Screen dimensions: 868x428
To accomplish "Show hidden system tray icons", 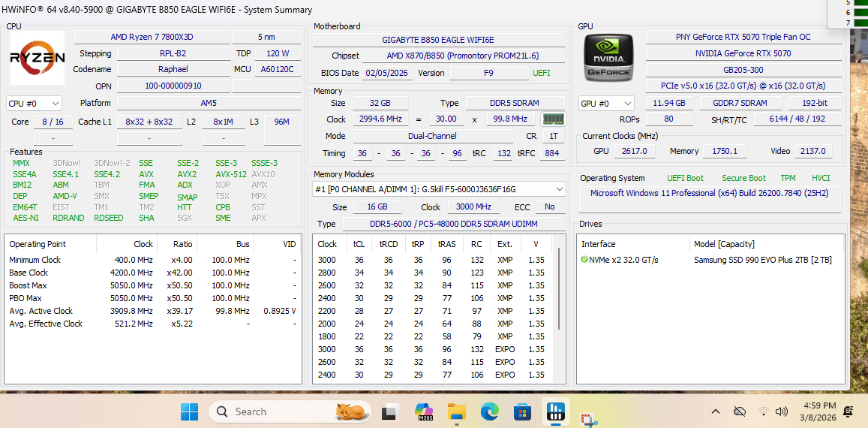I will [x=715, y=411].
